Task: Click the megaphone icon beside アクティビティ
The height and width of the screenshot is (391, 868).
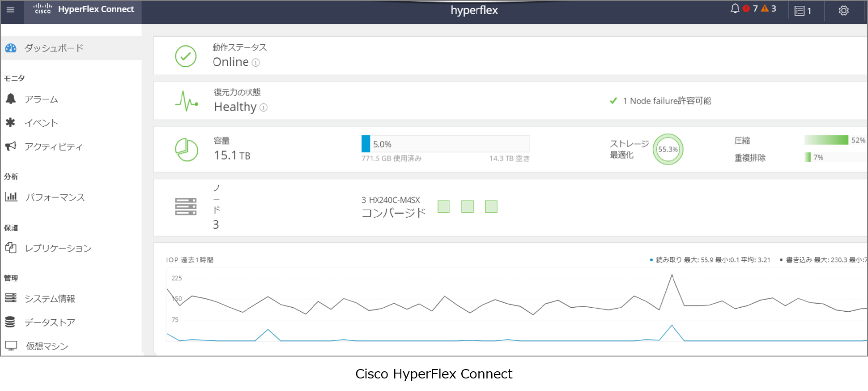Action: pos(11,146)
